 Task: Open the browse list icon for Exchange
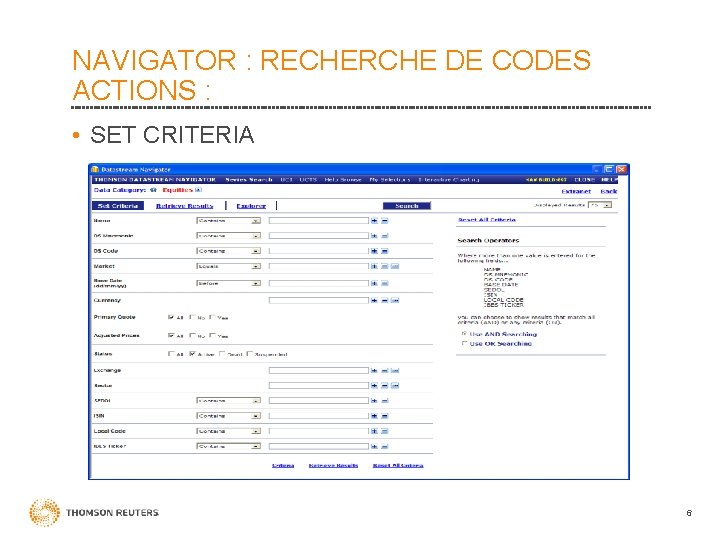395,371
